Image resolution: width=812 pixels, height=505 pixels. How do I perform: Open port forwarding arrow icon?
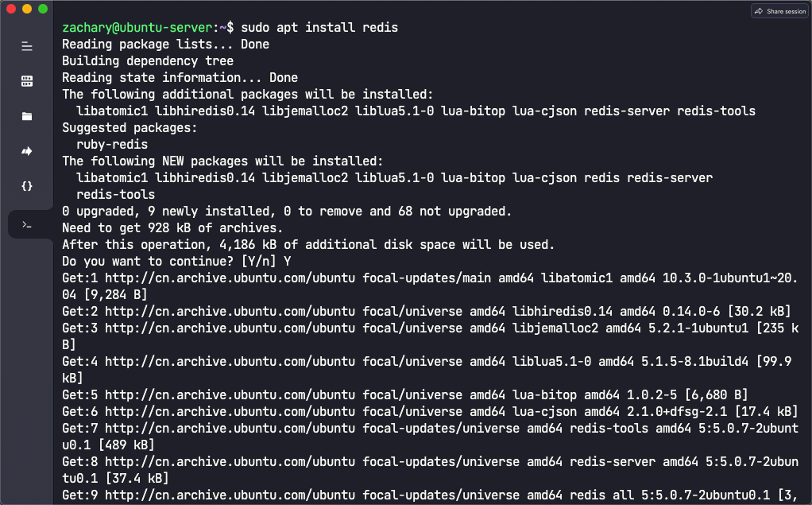pyautogui.click(x=27, y=151)
